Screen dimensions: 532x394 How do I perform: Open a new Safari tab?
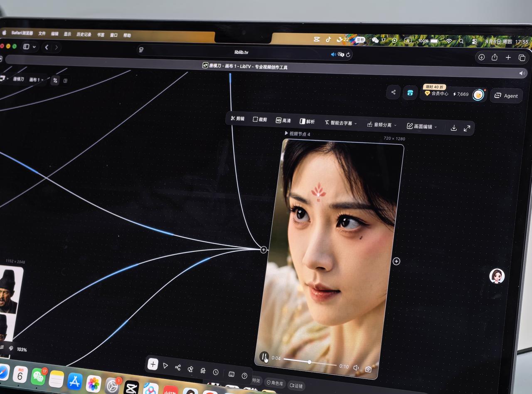[x=508, y=58]
